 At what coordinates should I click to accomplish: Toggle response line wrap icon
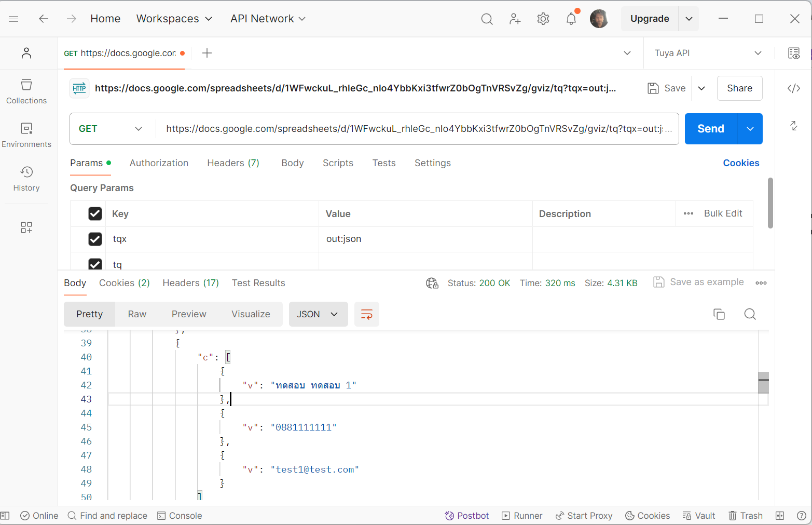(x=367, y=314)
